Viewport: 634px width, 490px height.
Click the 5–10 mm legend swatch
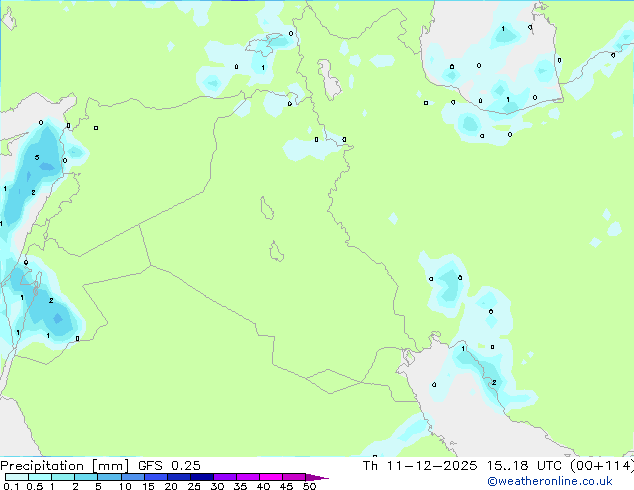point(110,477)
